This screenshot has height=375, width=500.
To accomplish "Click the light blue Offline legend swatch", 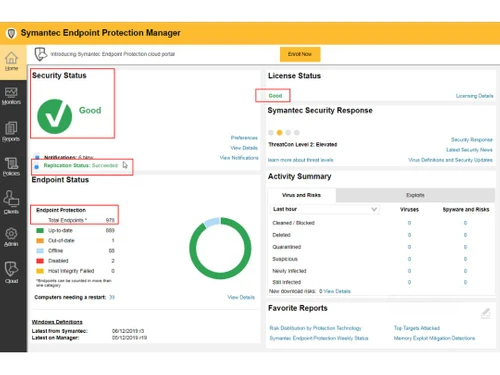I will click(x=40, y=251).
